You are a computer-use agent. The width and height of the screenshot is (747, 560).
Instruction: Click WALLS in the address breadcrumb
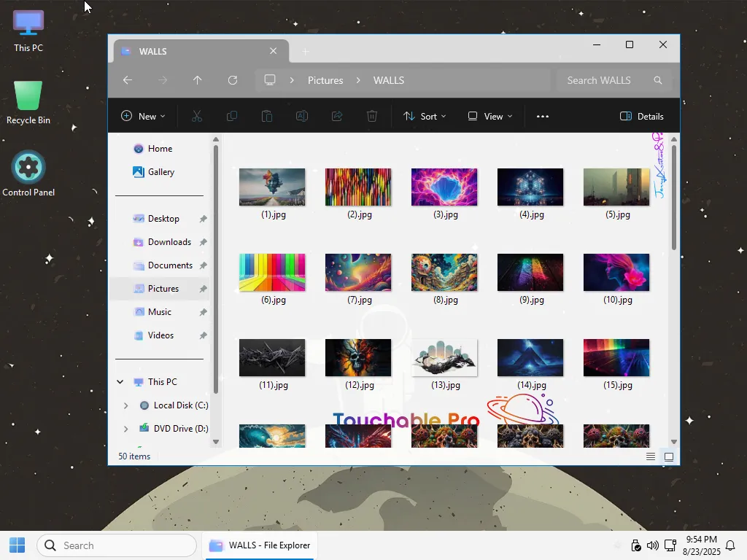click(x=389, y=80)
